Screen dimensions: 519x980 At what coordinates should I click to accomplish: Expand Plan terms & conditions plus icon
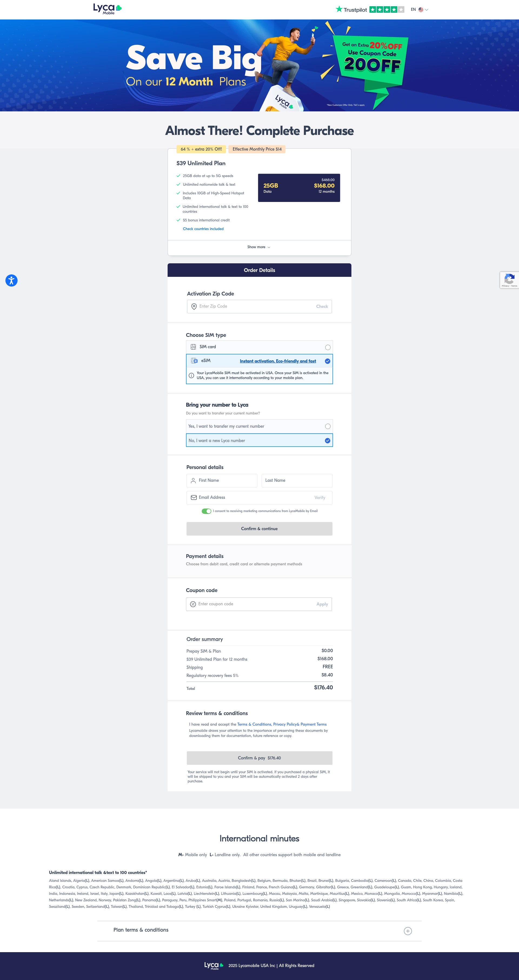[x=408, y=931]
